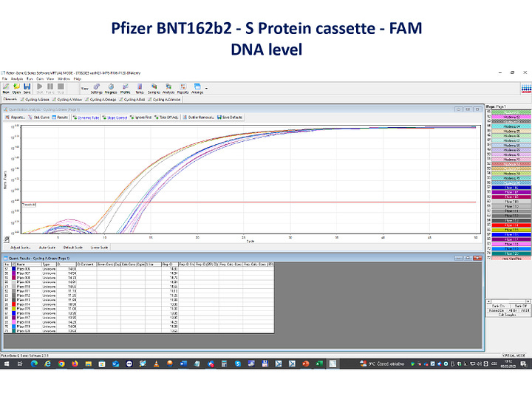Open the Profile editor icon
Image resolution: width=532 pixels, height=399 pixels.
(x=125, y=89)
